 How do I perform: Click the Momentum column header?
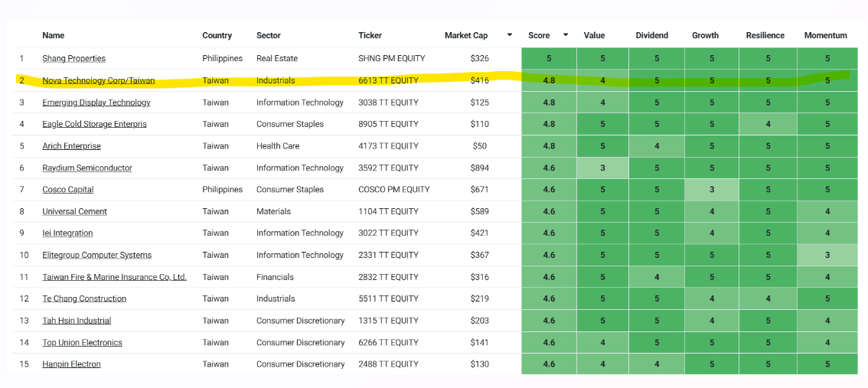tap(825, 35)
